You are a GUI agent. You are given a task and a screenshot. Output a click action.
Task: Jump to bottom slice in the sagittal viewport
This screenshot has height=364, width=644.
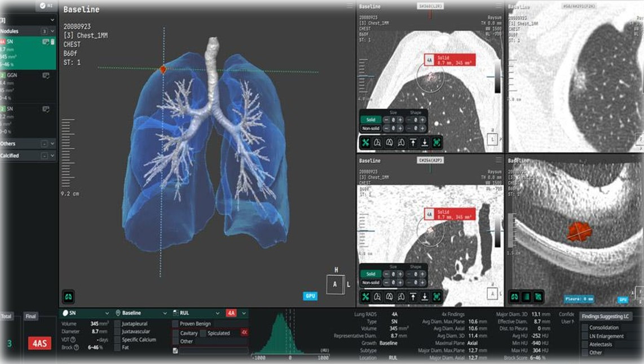coord(425,143)
